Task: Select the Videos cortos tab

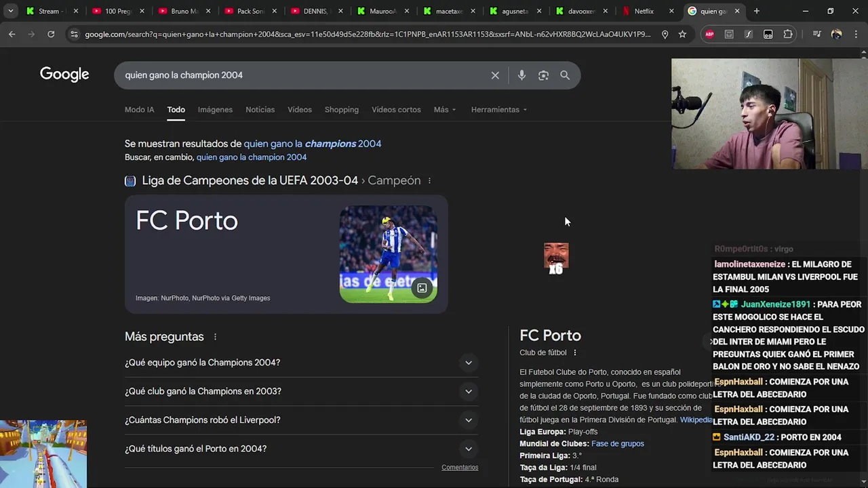Action: [x=396, y=110]
